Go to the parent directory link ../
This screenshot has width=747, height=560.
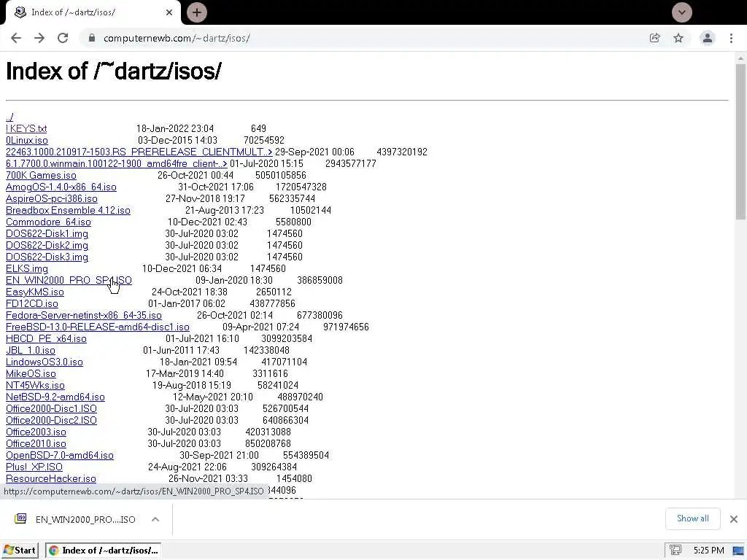pyautogui.click(x=9, y=117)
